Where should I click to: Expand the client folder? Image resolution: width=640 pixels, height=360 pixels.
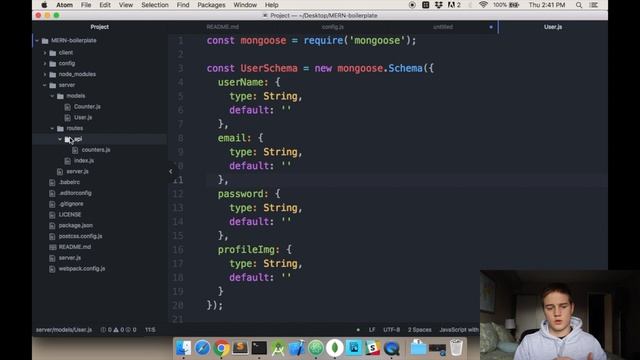(x=45, y=53)
